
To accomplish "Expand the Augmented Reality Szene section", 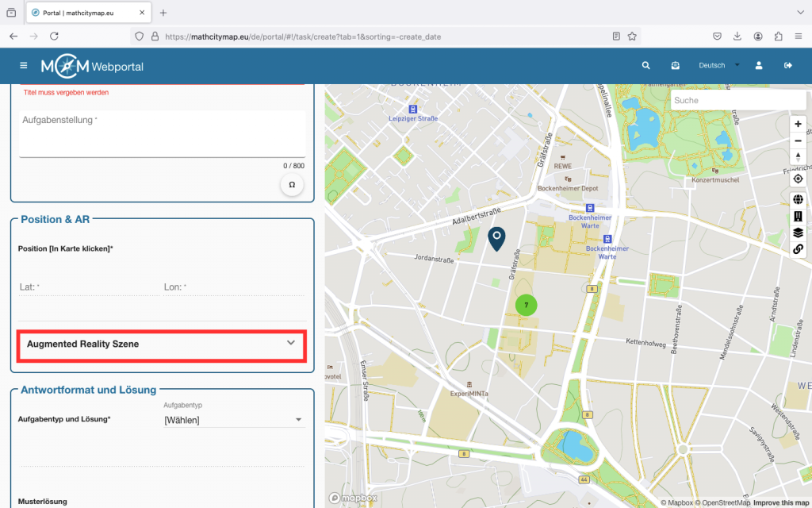I will [162, 344].
